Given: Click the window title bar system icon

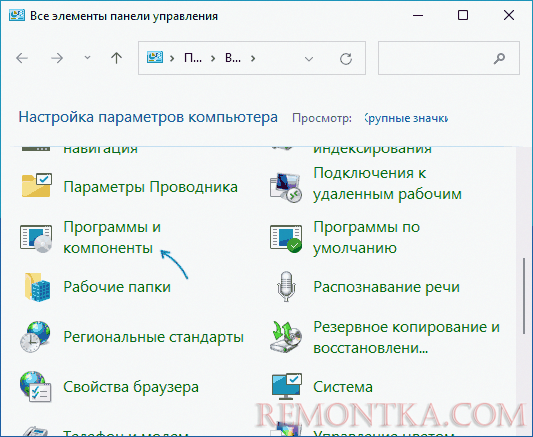Looking at the screenshot, I should coord(17,15).
